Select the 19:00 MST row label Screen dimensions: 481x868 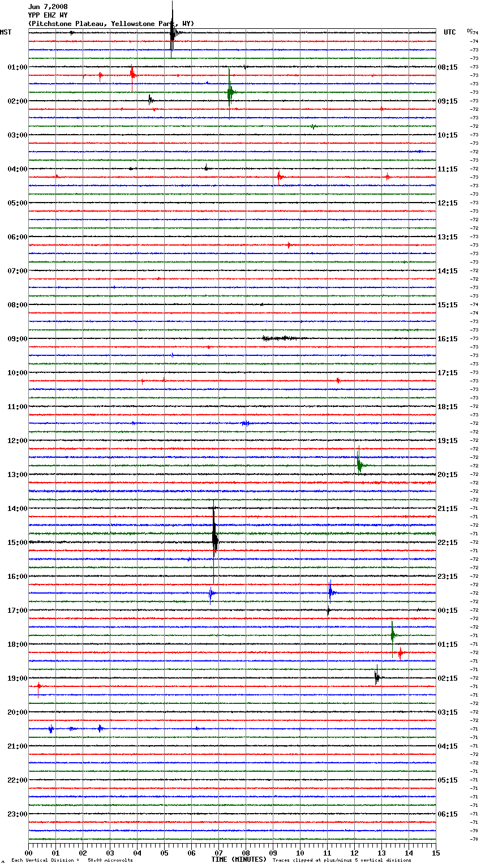18,678
